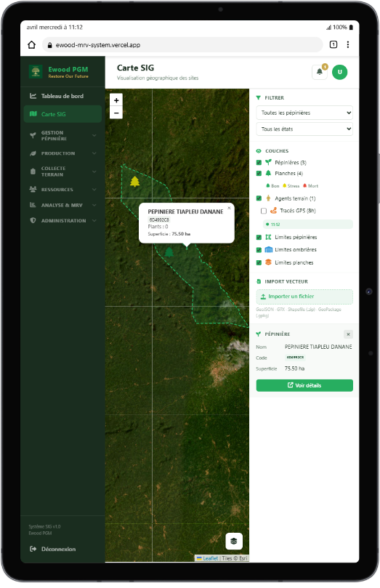Open the map layers stack button
This screenshot has width=380, height=588.
(x=234, y=541)
